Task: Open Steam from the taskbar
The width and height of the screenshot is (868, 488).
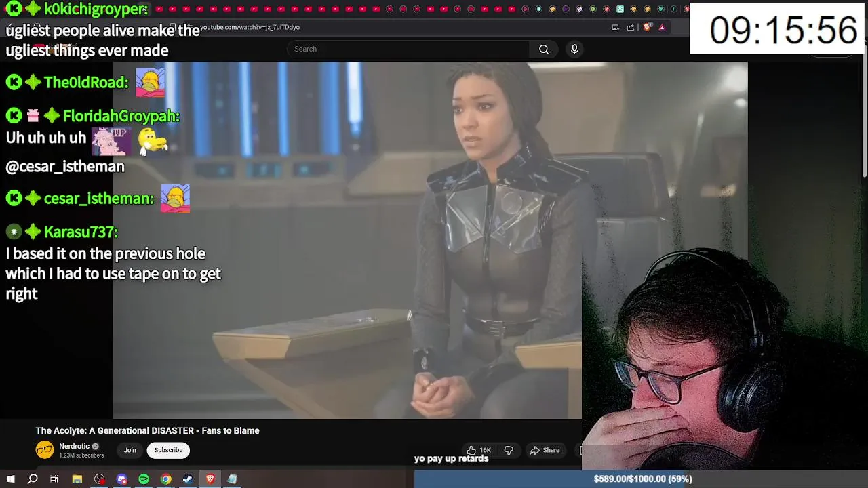Action: (188, 479)
